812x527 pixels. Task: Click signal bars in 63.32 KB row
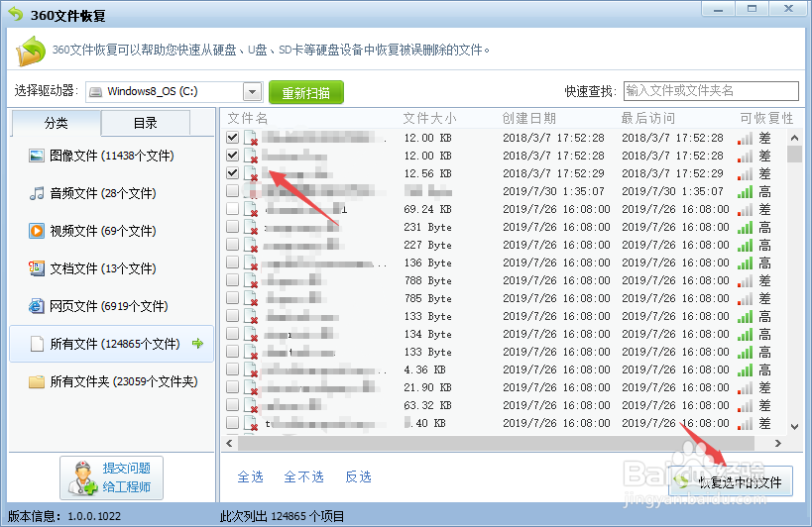(745, 406)
